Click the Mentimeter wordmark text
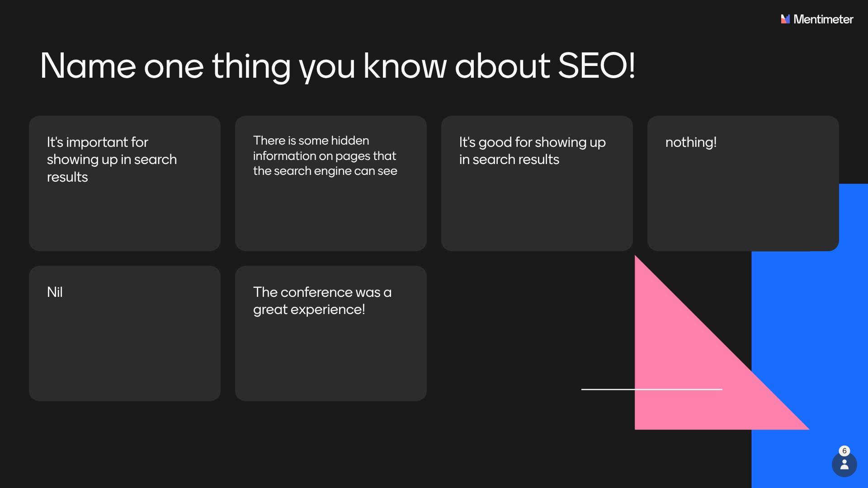 click(823, 19)
